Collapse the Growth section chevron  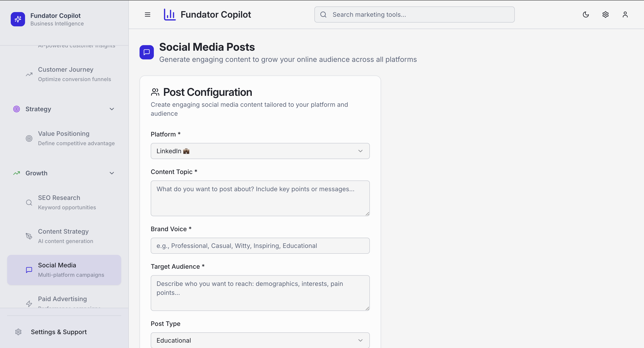click(112, 173)
